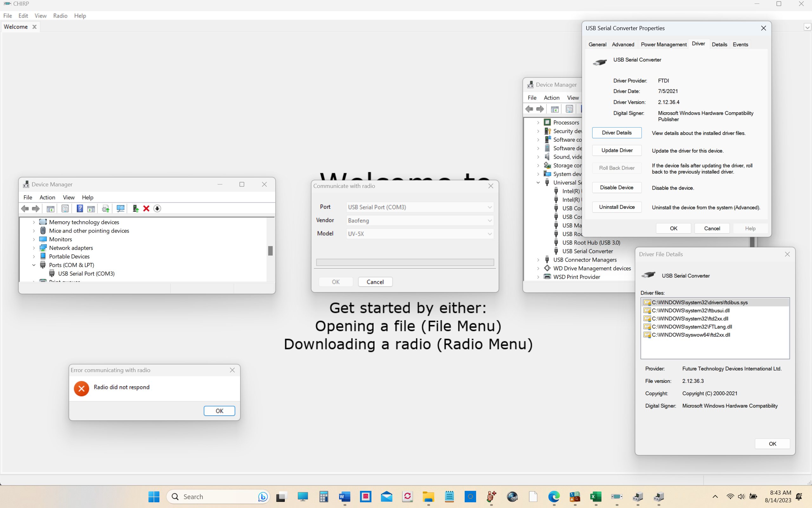The image size is (812, 508).
Task: Click the Driver Details button
Action: point(617,133)
